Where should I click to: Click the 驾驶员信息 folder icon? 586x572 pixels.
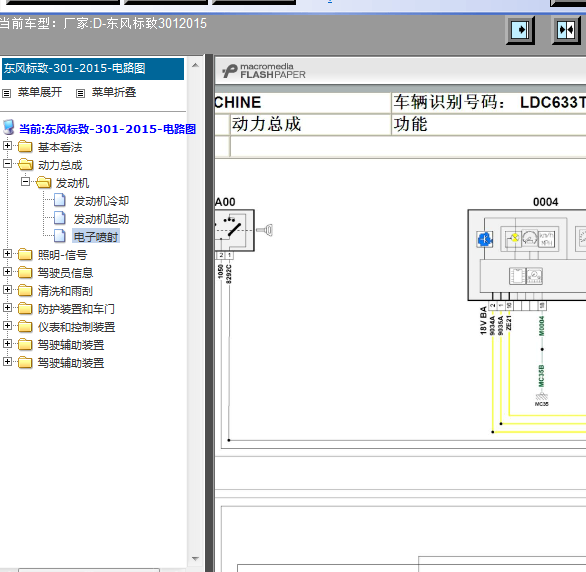(25, 272)
